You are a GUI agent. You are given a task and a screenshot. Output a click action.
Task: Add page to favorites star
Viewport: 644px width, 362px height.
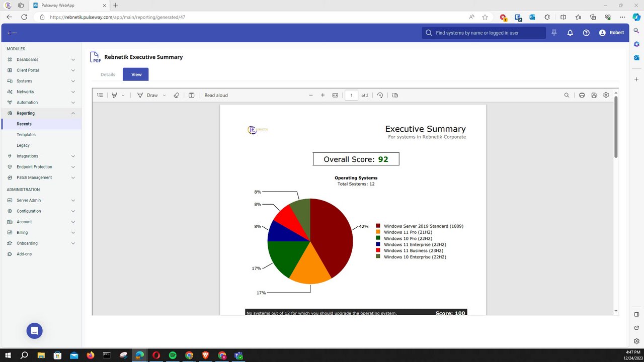pyautogui.click(x=485, y=17)
